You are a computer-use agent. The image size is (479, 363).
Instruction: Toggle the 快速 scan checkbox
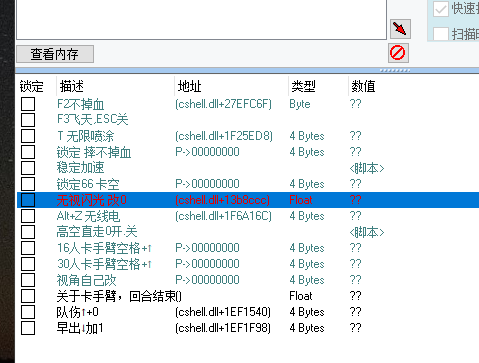click(x=441, y=9)
